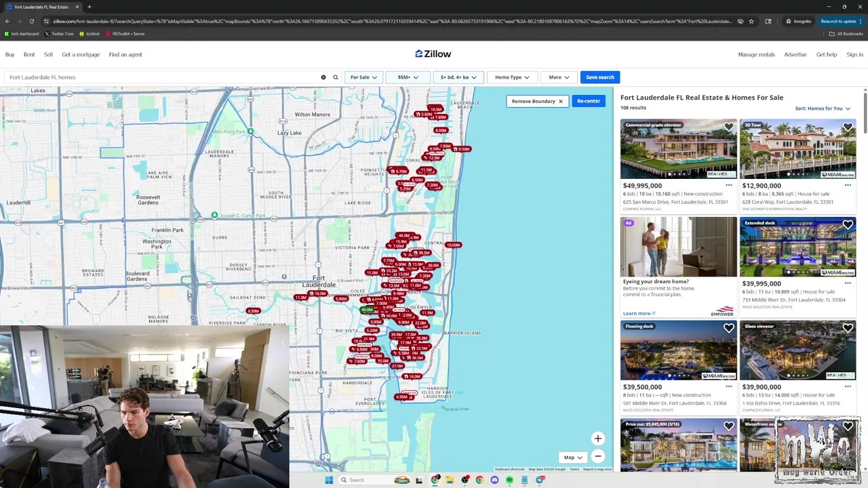868x488 pixels.
Task: Open more options for $39,900,000 listing
Action: pyautogui.click(x=848, y=386)
